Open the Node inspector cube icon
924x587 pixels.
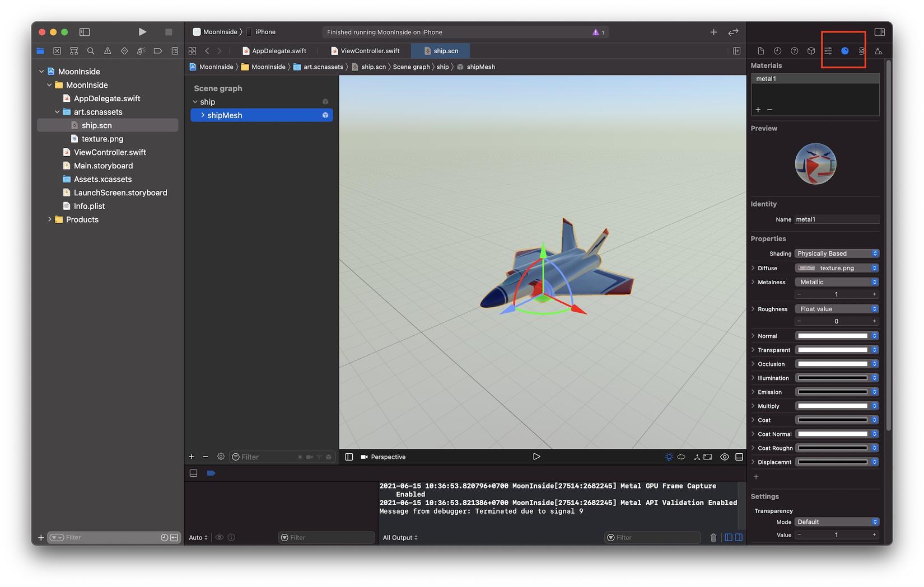pos(811,51)
